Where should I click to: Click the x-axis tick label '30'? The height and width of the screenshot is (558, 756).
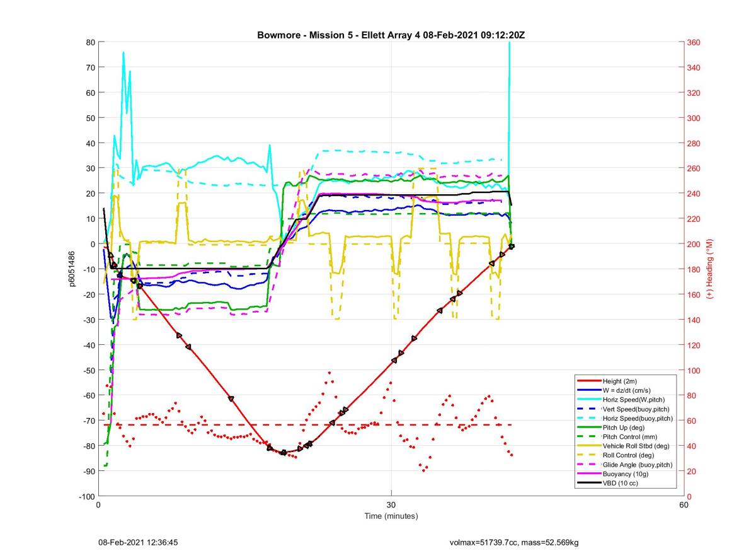tap(391, 505)
